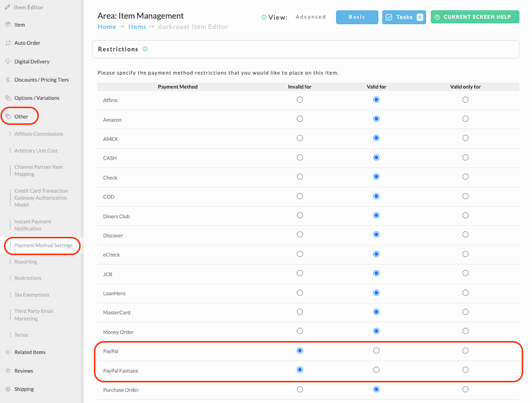Click the Shipping sidebar icon
This screenshot has width=532, height=403.
tap(8, 389)
